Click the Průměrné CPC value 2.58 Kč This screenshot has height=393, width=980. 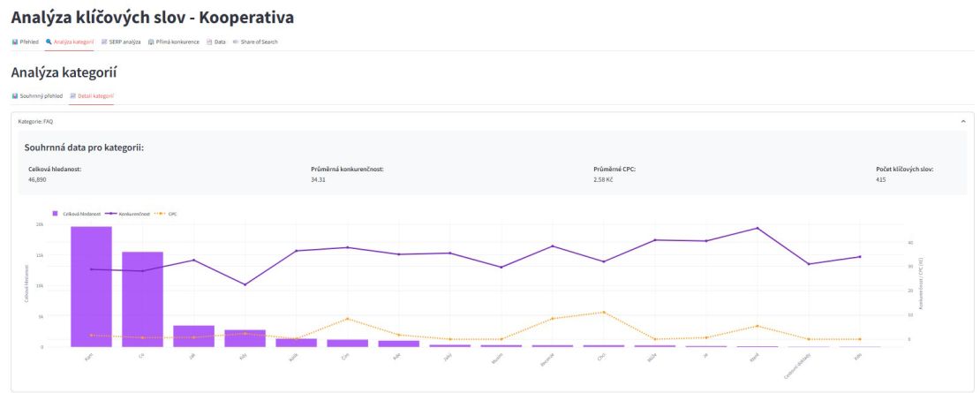pyautogui.click(x=605, y=180)
